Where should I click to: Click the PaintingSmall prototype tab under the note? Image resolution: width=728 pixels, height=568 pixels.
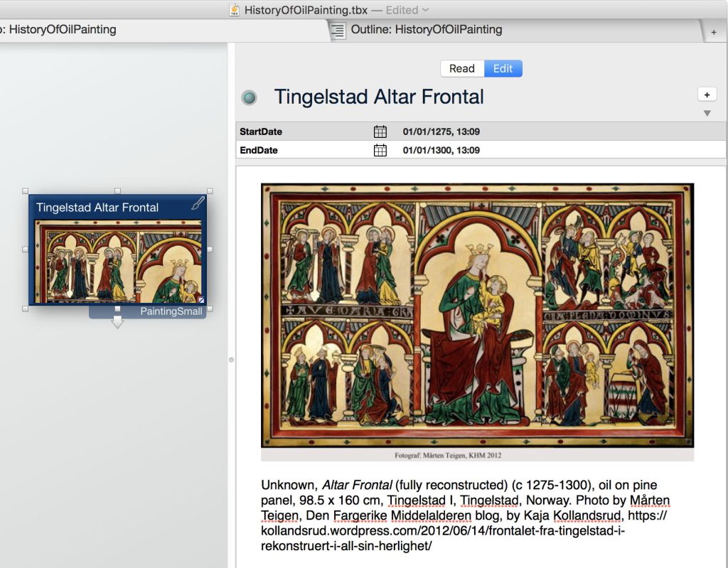pyautogui.click(x=171, y=311)
